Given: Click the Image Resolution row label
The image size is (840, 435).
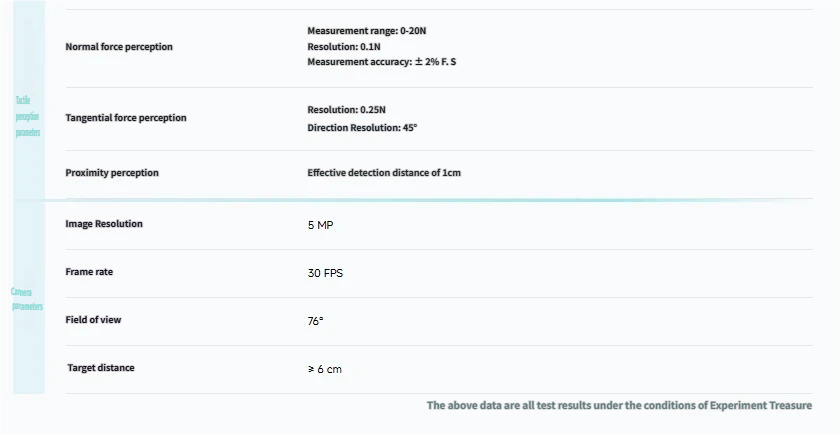Looking at the screenshot, I should pyautogui.click(x=103, y=224).
